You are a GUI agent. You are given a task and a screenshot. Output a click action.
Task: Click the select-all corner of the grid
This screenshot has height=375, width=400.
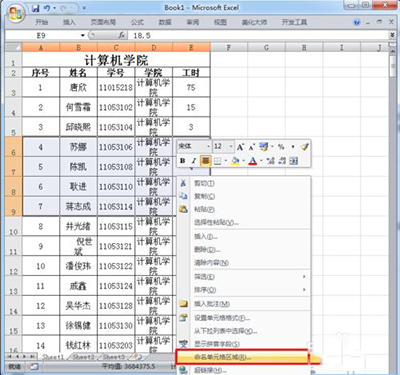tap(13, 47)
